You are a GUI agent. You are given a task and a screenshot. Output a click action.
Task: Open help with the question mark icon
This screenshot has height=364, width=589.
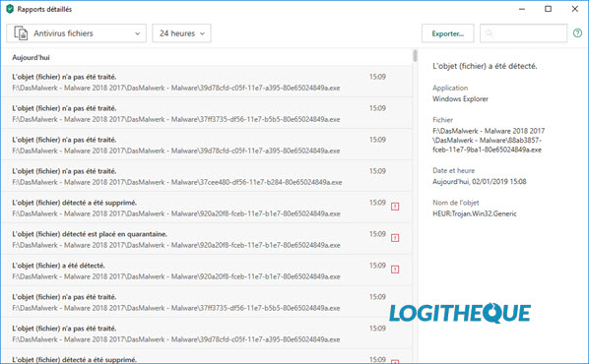tap(577, 33)
